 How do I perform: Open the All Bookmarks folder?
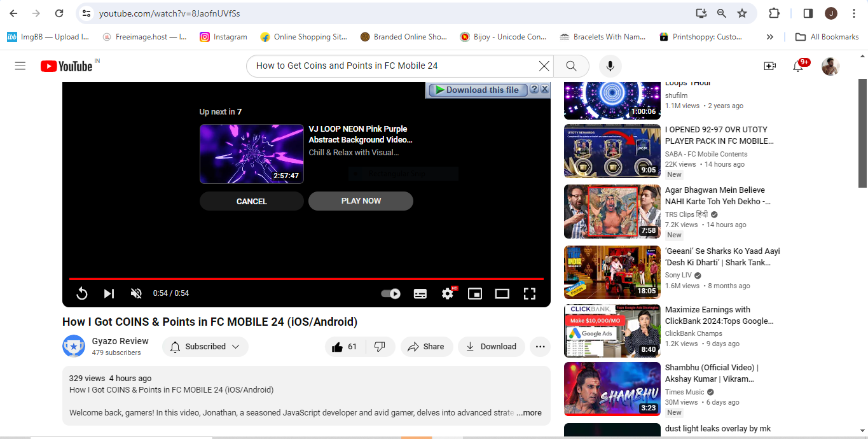827,37
